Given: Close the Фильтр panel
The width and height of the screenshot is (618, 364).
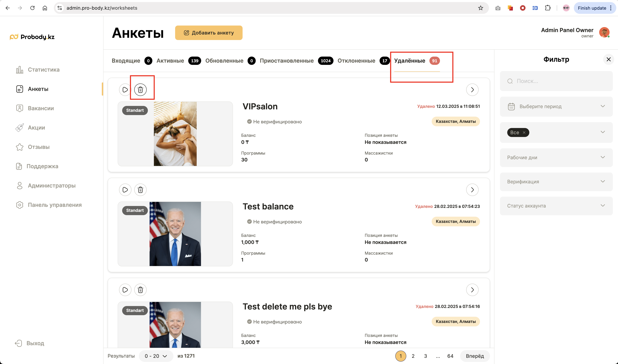Looking at the screenshot, I should 609,59.
